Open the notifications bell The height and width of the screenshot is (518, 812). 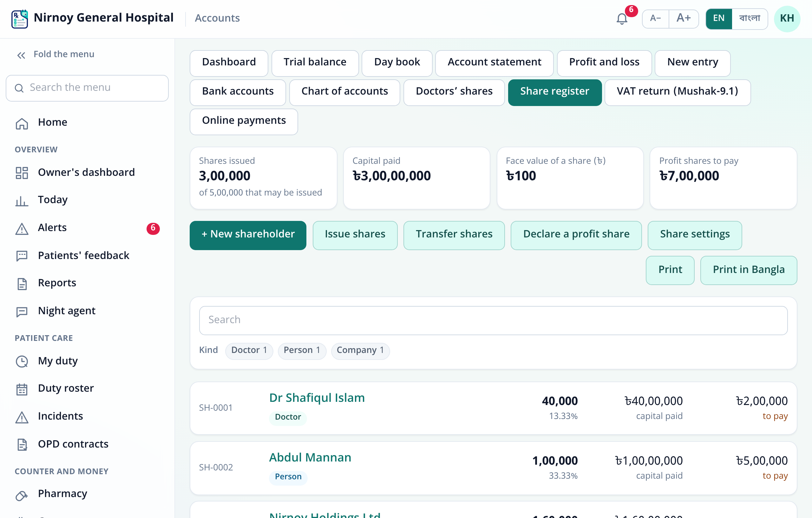(622, 18)
